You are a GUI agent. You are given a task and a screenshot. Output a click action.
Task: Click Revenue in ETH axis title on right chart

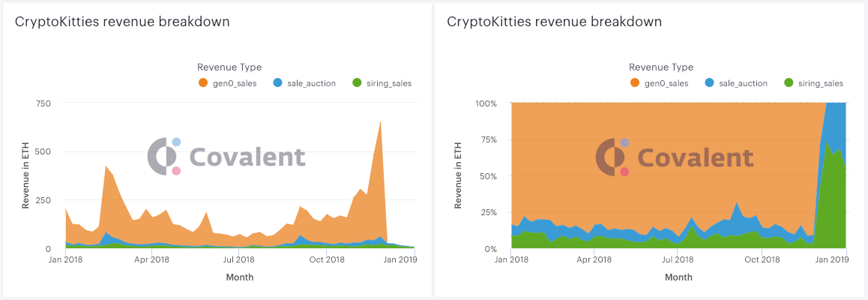pos(458,176)
